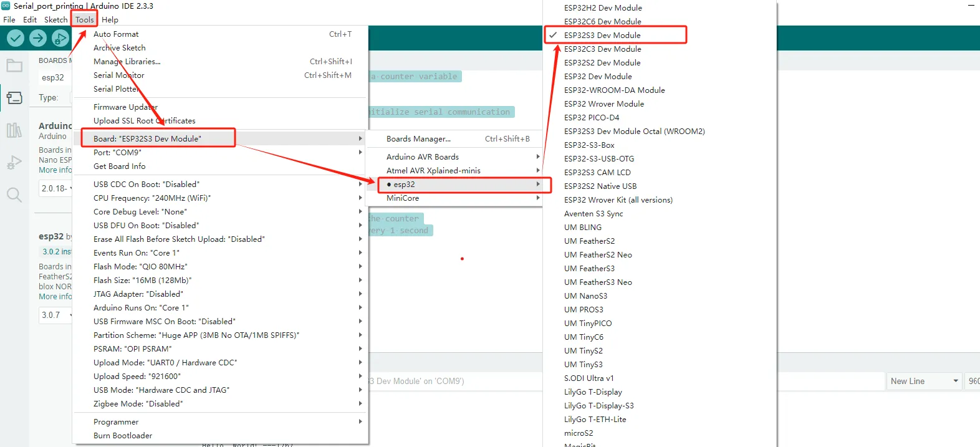The width and height of the screenshot is (980, 447).
Task: Expand CPU Frequency 240MHz submenu
Action: (x=221, y=198)
